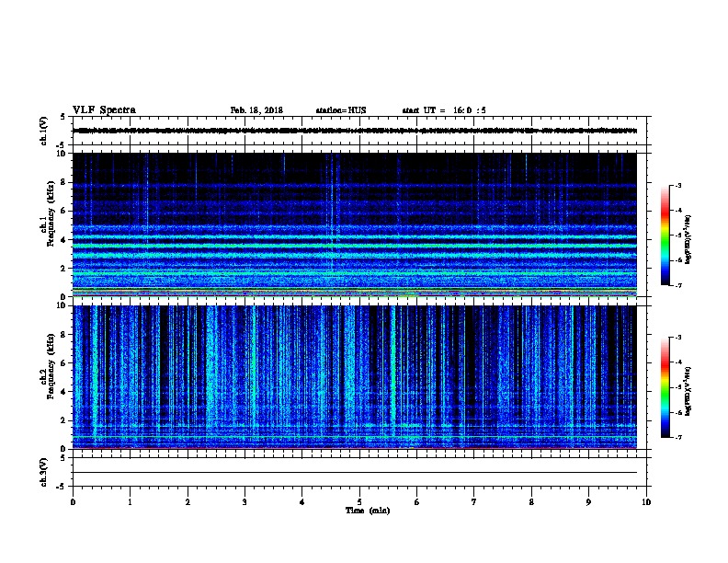Click inside the ch.2 spectrogram panel
The image size is (728, 563).
click(x=355, y=377)
